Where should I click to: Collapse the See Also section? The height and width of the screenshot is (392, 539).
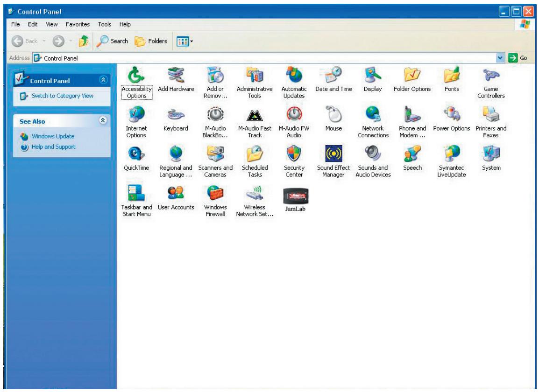pos(103,120)
